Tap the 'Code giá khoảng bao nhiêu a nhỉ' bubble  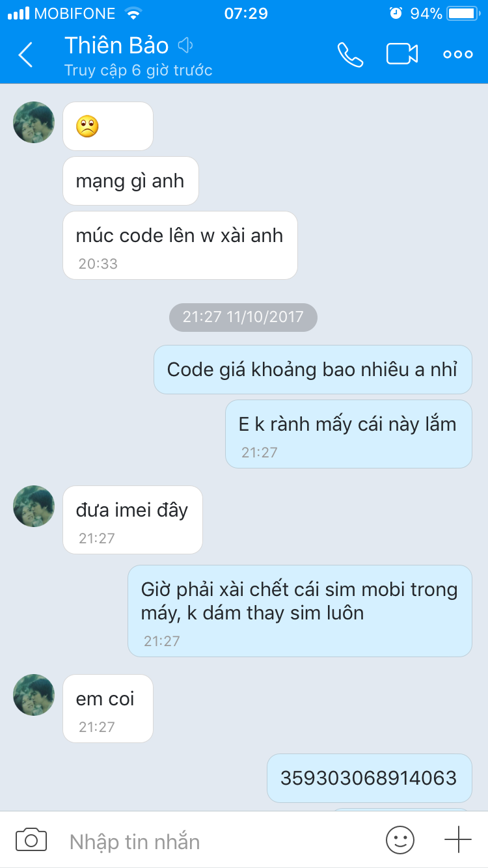coord(312,370)
